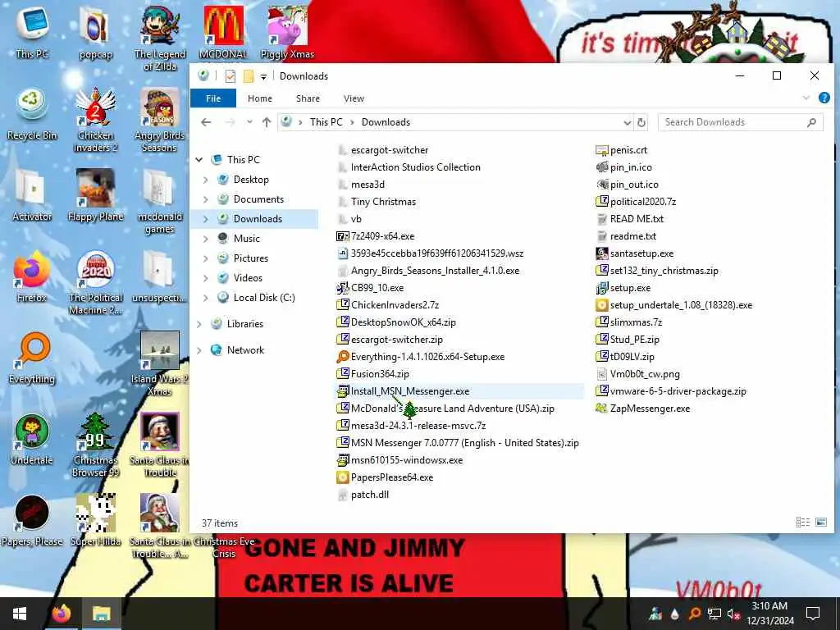Open Everything search desktop shortcut
This screenshot has height=630, width=840.
[x=32, y=358]
